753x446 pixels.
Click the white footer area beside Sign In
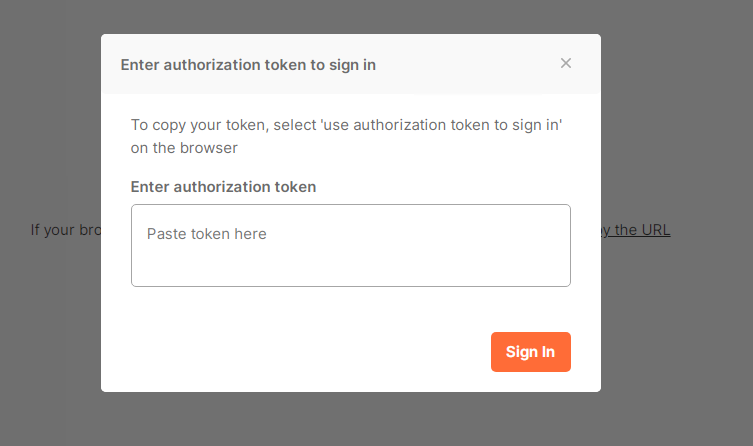click(x=300, y=352)
